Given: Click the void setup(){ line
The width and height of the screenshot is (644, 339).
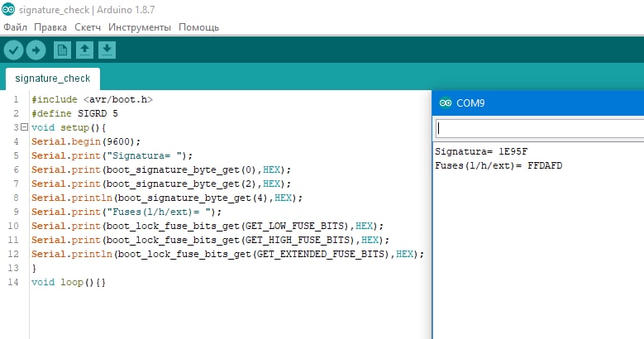Looking at the screenshot, I should (x=69, y=127).
